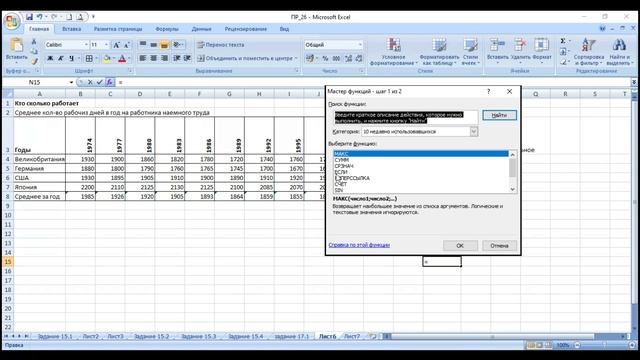
Task: Switch to Рецензирование ribbon tab
Action: pyautogui.click(x=246, y=29)
